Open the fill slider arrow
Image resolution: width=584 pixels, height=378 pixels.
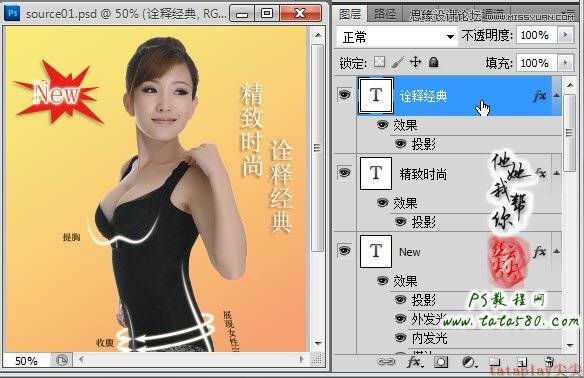pyautogui.click(x=565, y=63)
